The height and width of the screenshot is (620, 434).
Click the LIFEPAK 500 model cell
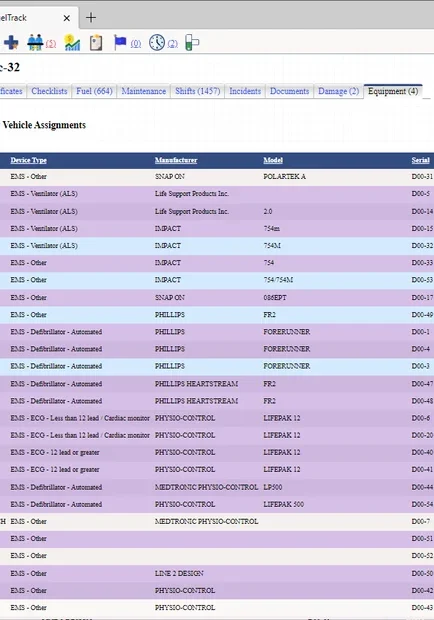pyautogui.click(x=283, y=504)
